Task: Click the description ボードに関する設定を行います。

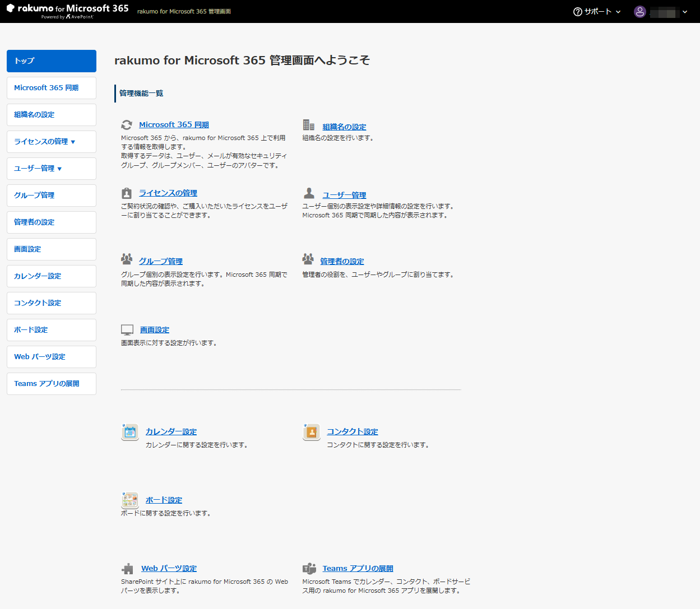Action: [166, 513]
